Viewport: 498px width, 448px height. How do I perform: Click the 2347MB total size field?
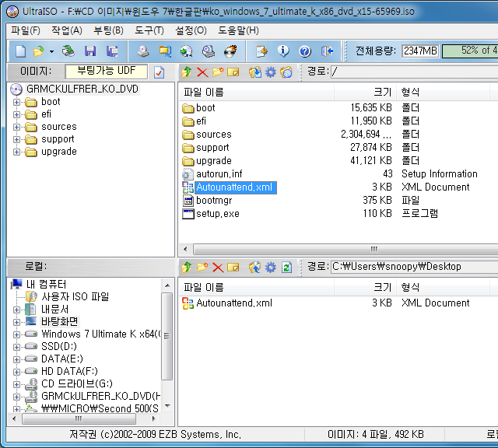[x=420, y=51]
